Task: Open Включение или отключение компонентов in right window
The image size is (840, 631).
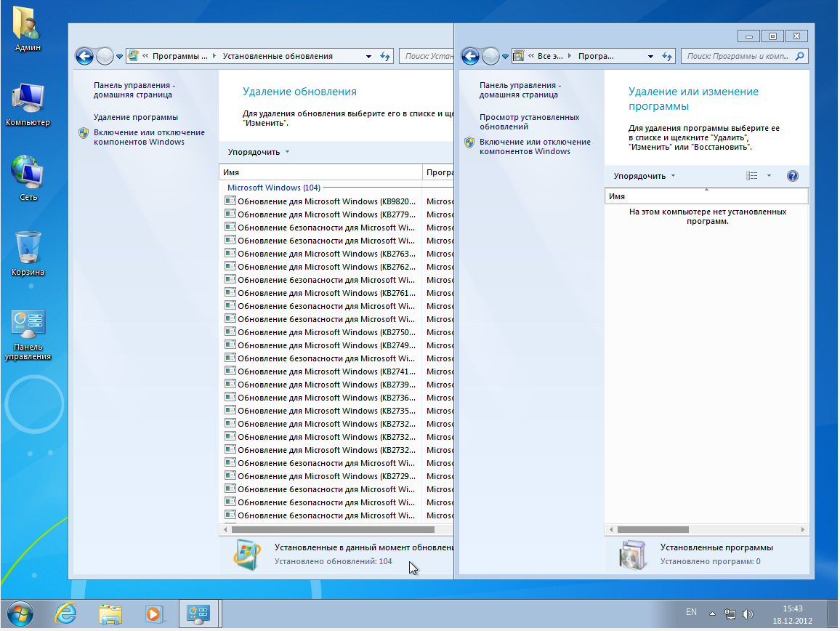Action: point(535,147)
